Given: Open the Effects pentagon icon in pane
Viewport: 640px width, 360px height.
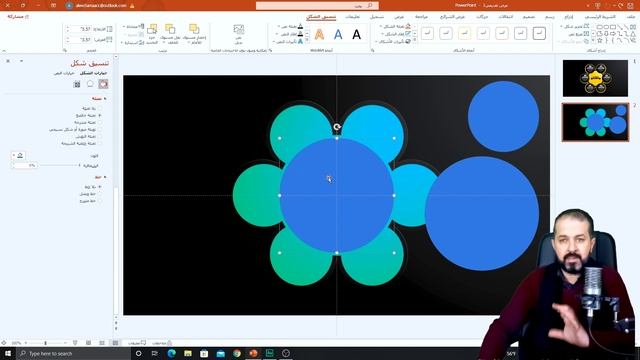Looking at the screenshot, I should pos(90,84).
